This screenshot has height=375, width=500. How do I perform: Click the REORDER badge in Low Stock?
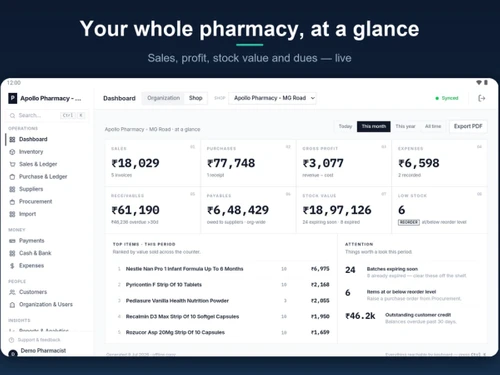(409, 222)
